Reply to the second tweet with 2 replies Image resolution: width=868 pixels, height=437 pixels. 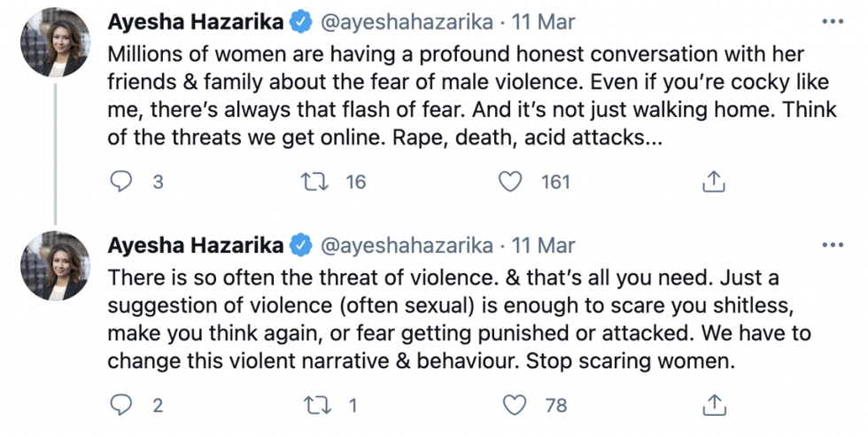coord(120,405)
